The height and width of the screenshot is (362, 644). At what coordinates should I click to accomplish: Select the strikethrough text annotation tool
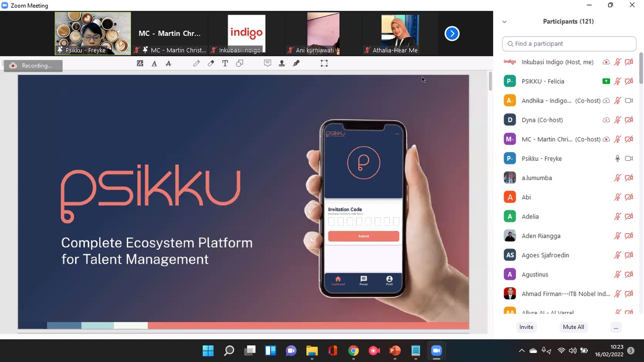[169, 63]
